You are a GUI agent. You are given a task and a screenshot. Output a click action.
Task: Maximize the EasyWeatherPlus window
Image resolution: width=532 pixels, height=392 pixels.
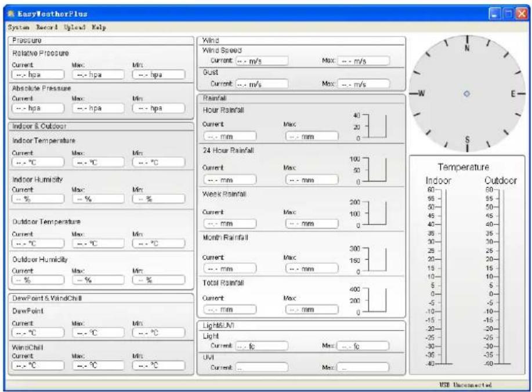click(508, 14)
